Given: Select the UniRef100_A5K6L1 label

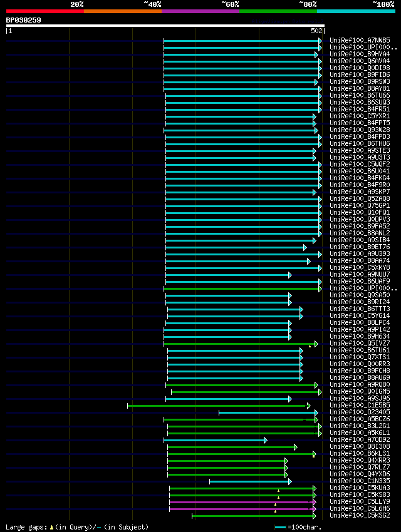Looking at the screenshot, I should coord(360,432).
